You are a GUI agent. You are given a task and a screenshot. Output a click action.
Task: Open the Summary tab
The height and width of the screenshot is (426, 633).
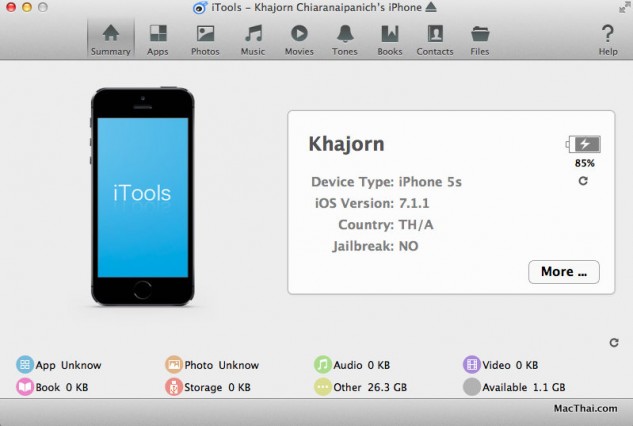(111, 40)
